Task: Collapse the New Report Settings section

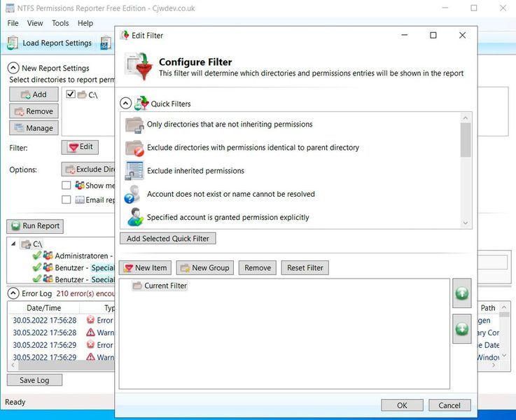Action: pos(13,68)
